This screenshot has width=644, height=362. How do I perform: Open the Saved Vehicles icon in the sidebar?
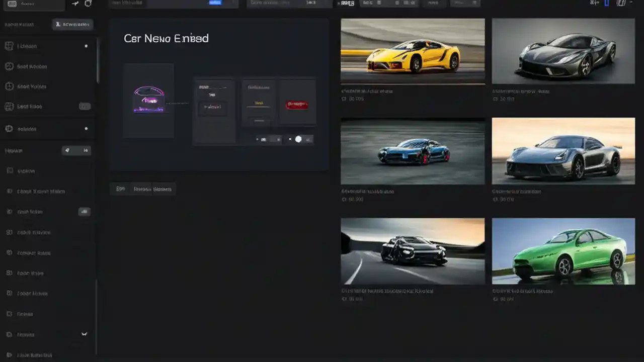click(x=8, y=86)
